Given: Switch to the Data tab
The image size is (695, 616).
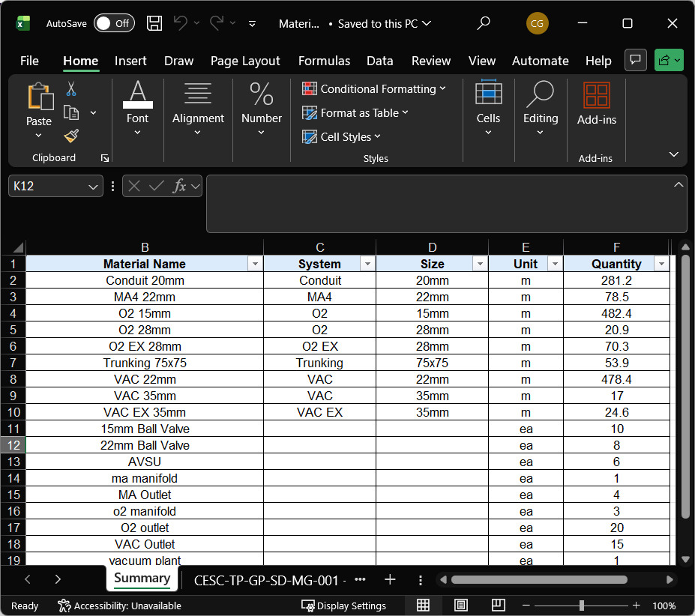Looking at the screenshot, I should coord(380,61).
